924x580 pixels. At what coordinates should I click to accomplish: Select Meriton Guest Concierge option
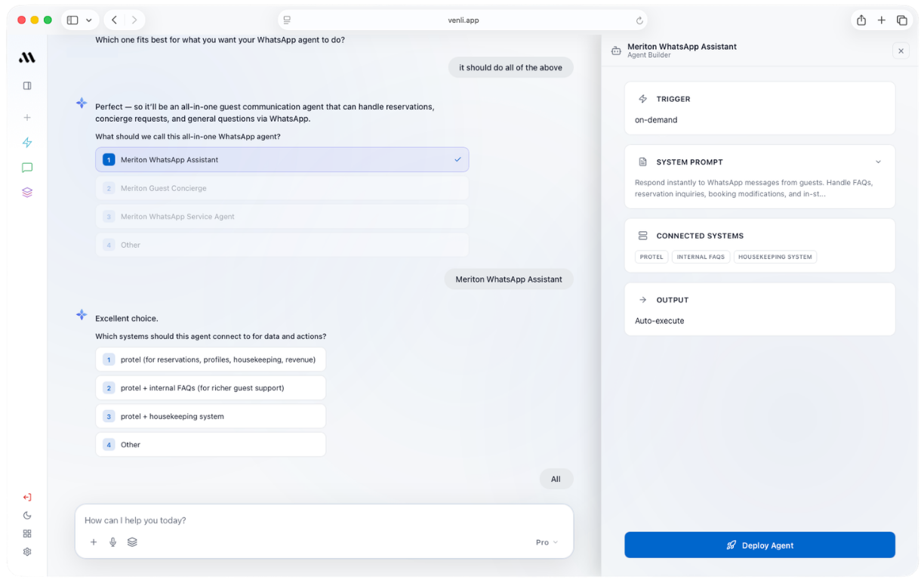[x=282, y=188]
